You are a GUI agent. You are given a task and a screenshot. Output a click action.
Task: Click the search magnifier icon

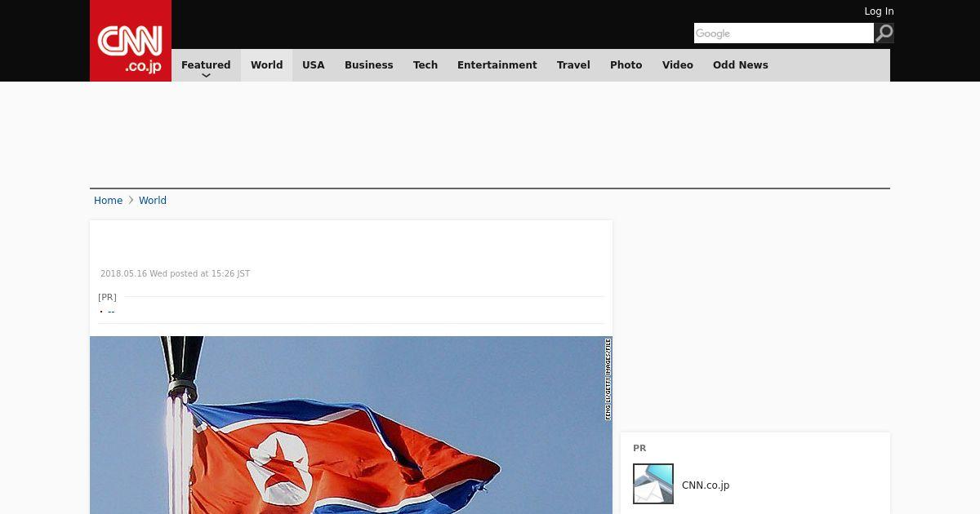[x=884, y=33]
